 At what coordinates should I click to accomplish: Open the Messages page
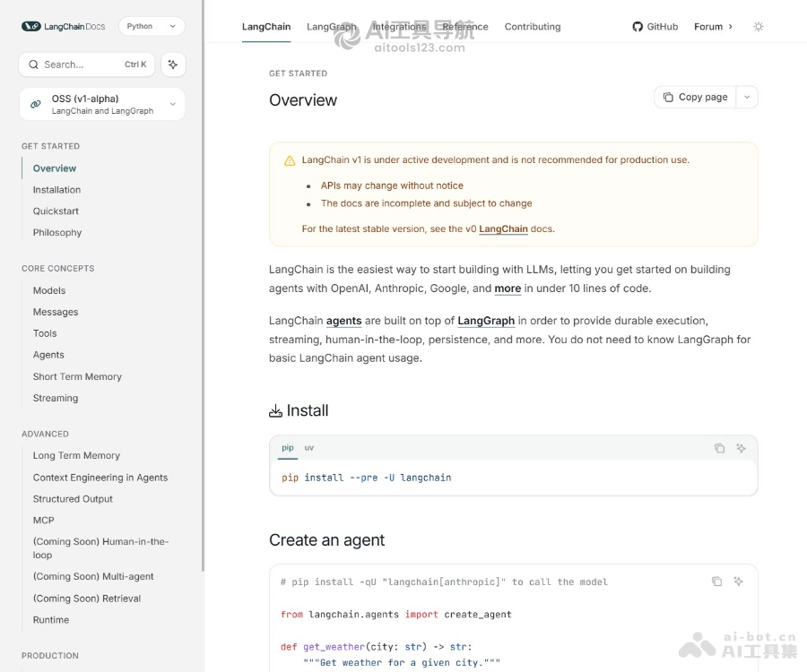[x=55, y=312]
